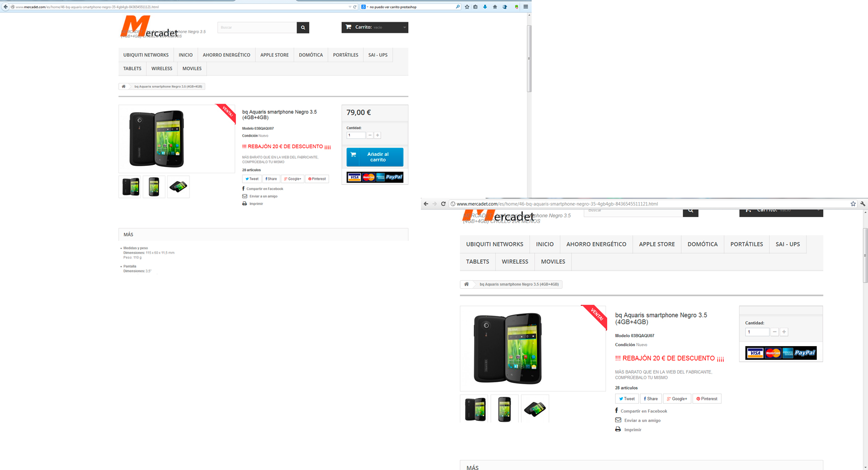Open INICIO menu in Chrome page
Screen dimensions: 868x470
[545, 244]
